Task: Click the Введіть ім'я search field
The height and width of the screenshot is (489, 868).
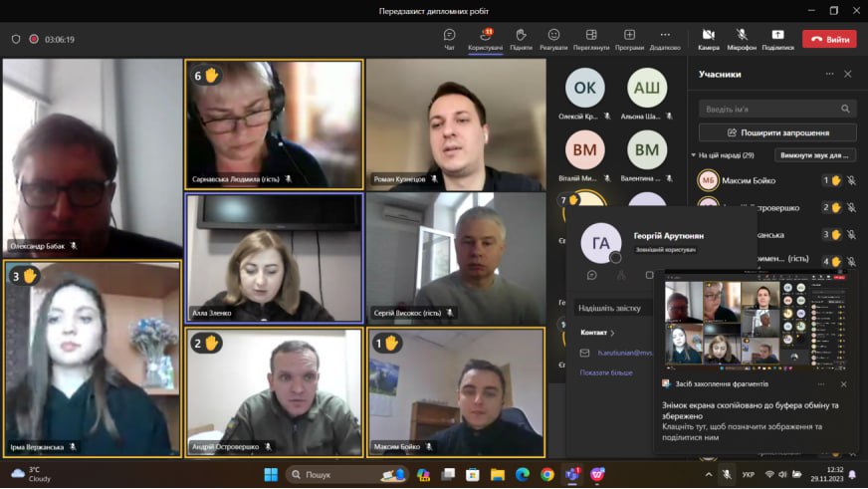Action: [x=777, y=110]
